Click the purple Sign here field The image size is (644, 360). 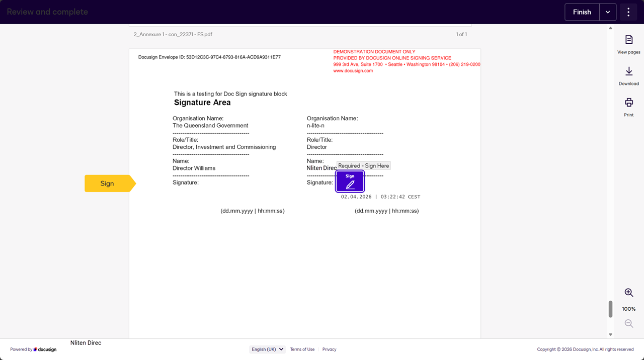pyautogui.click(x=350, y=182)
